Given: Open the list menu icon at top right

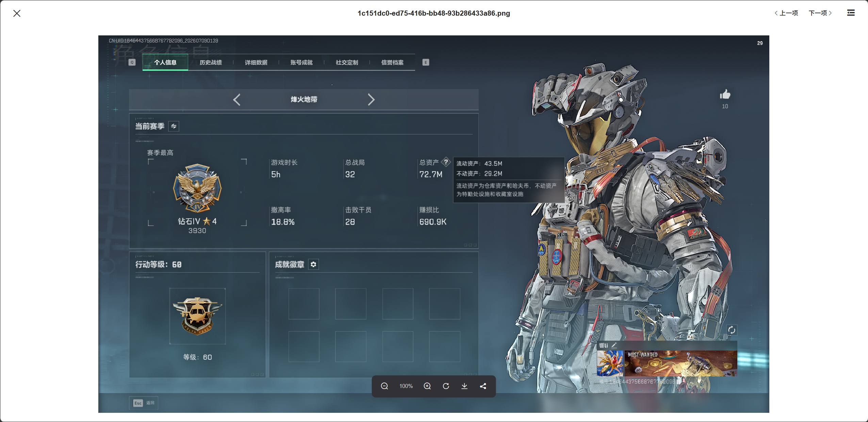Looking at the screenshot, I should tap(851, 13).
